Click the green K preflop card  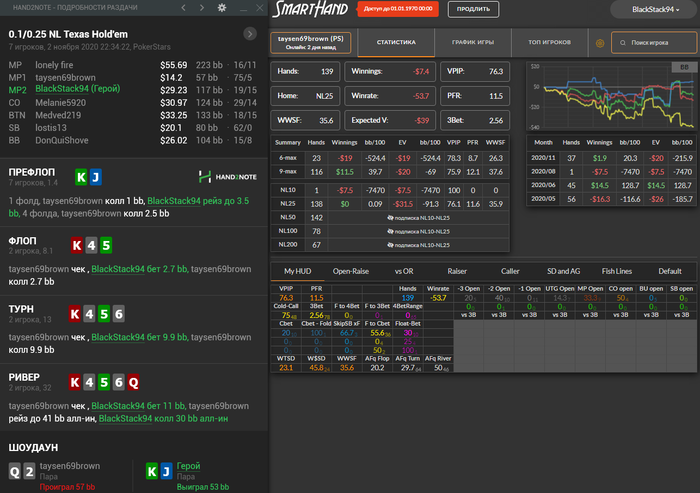click(81, 177)
